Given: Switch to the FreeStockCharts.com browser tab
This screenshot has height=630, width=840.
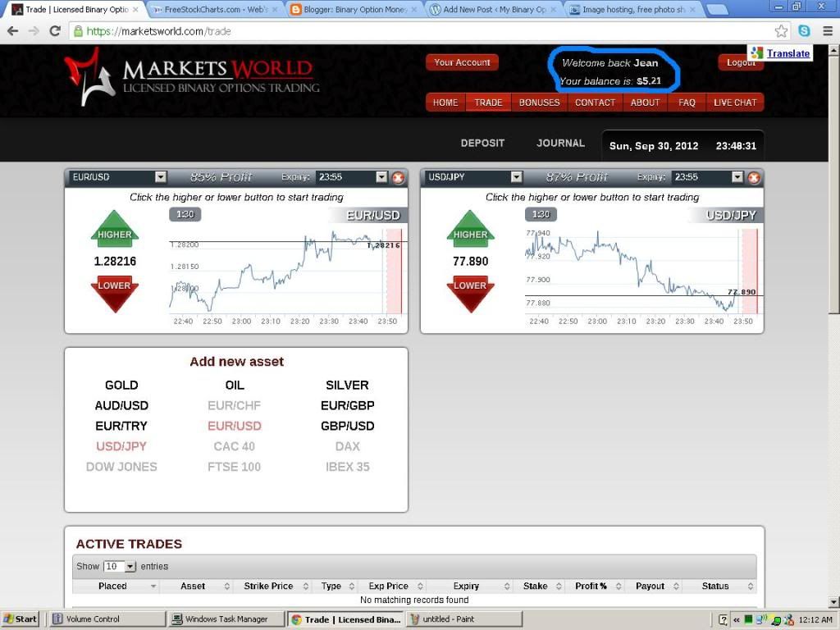Looking at the screenshot, I should coord(213,10).
